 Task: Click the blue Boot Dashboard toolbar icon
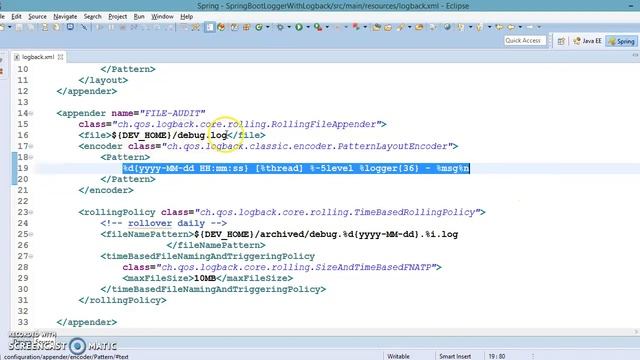tap(70, 27)
